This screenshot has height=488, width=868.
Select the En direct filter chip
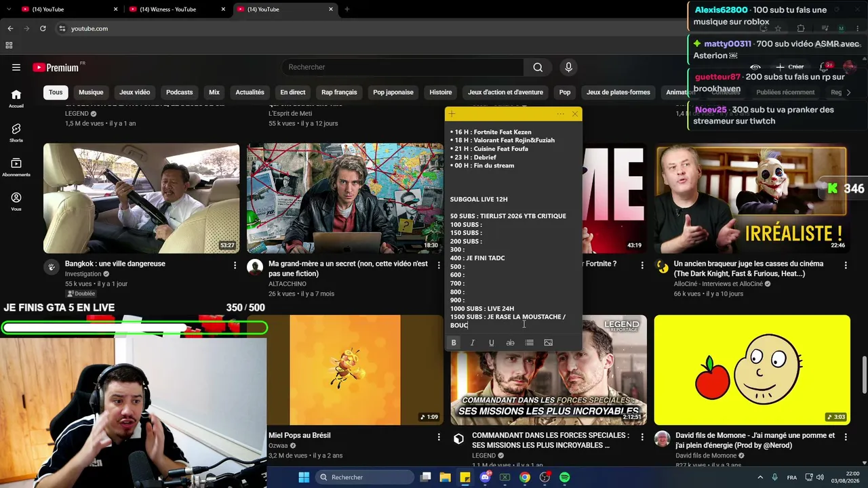tap(293, 92)
